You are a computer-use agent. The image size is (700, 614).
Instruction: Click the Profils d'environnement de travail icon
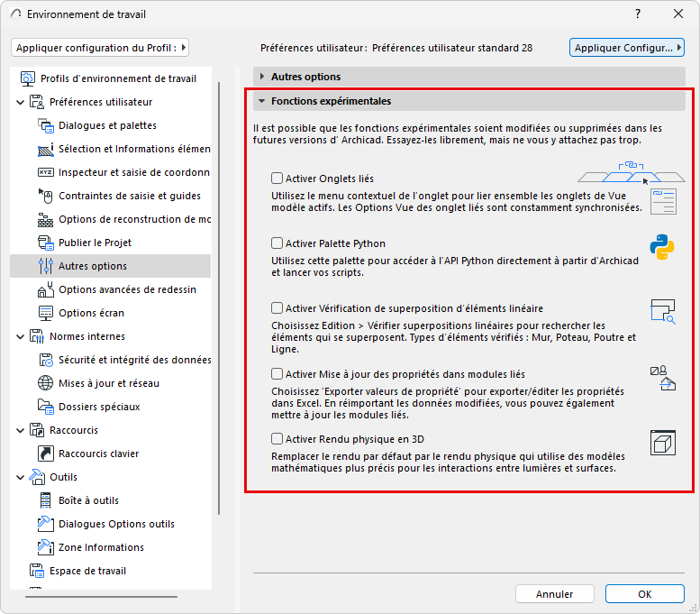(28, 78)
